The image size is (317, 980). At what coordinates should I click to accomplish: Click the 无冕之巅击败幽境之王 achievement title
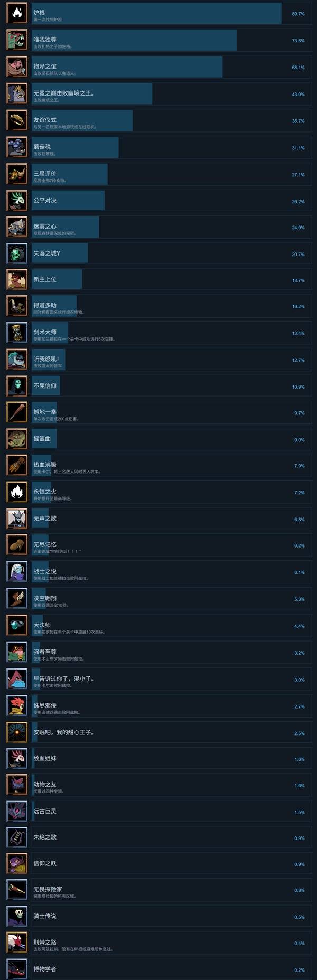pyautogui.click(x=64, y=93)
